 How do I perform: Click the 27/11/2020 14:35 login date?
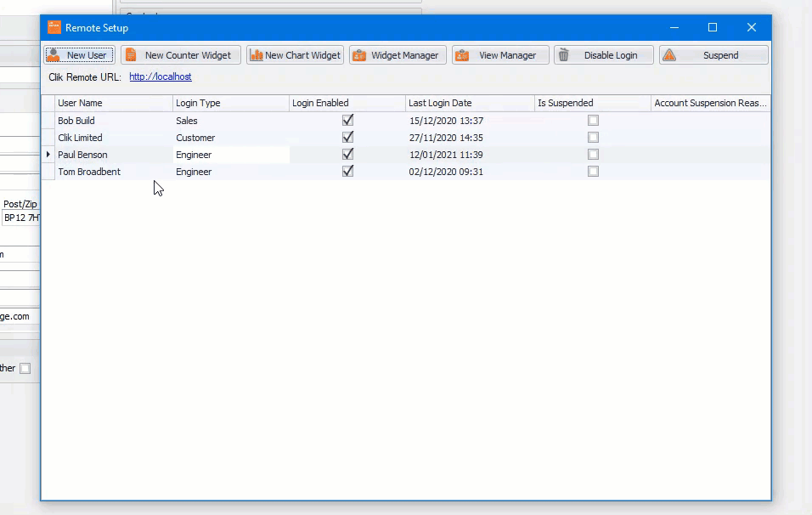click(x=447, y=138)
